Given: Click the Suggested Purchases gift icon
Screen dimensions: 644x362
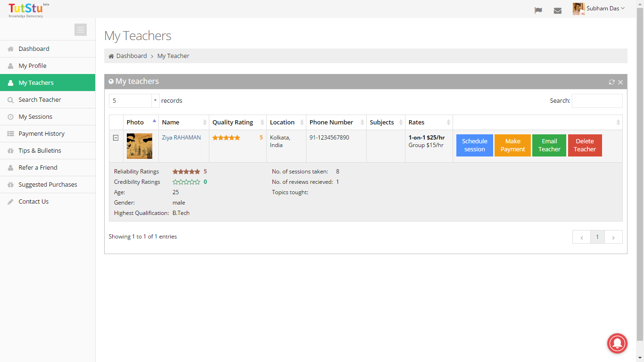Looking at the screenshot, I should (x=10, y=185).
